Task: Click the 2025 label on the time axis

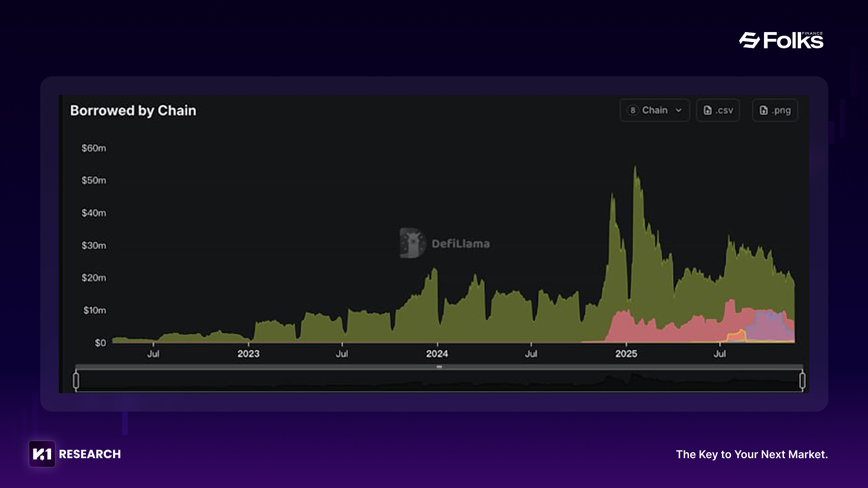Action: pos(626,354)
